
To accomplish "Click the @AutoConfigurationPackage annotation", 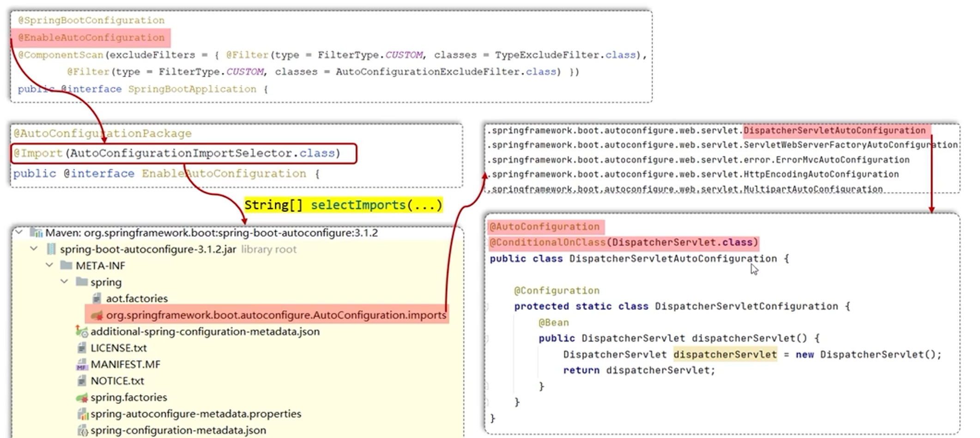I will tap(102, 134).
